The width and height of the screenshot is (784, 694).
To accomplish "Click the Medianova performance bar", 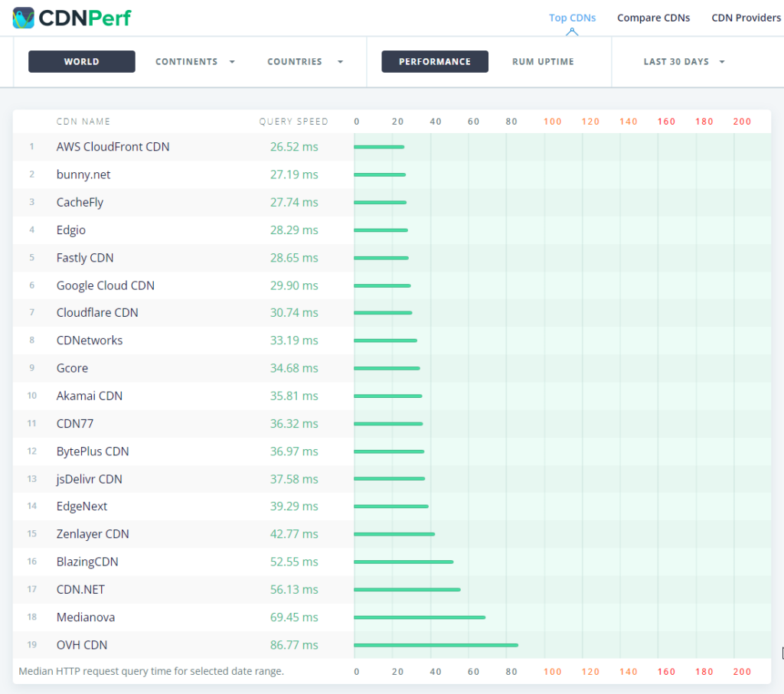I will click(420, 617).
